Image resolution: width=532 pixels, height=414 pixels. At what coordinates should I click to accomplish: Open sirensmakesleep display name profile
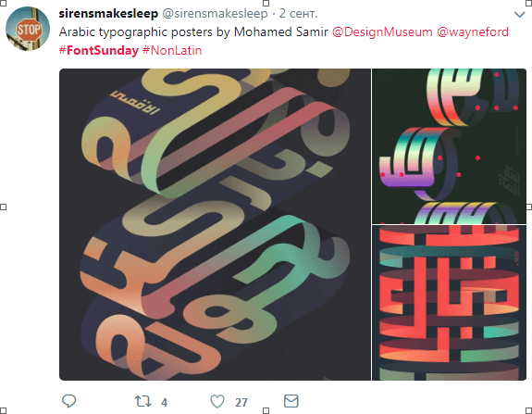[x=108, y=14]
